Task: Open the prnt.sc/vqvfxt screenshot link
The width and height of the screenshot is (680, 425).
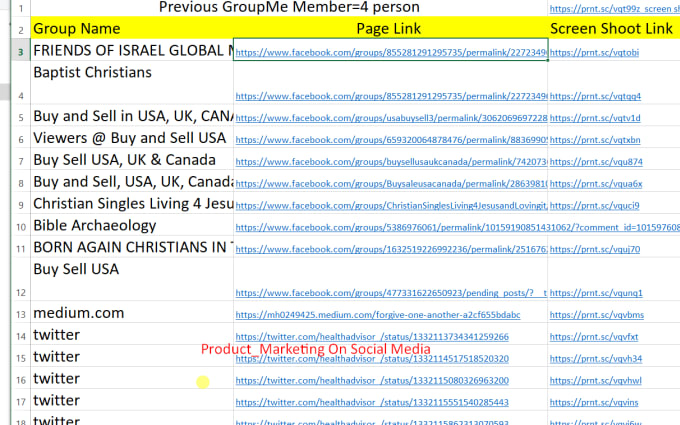Action: click(x=594, y=337)
